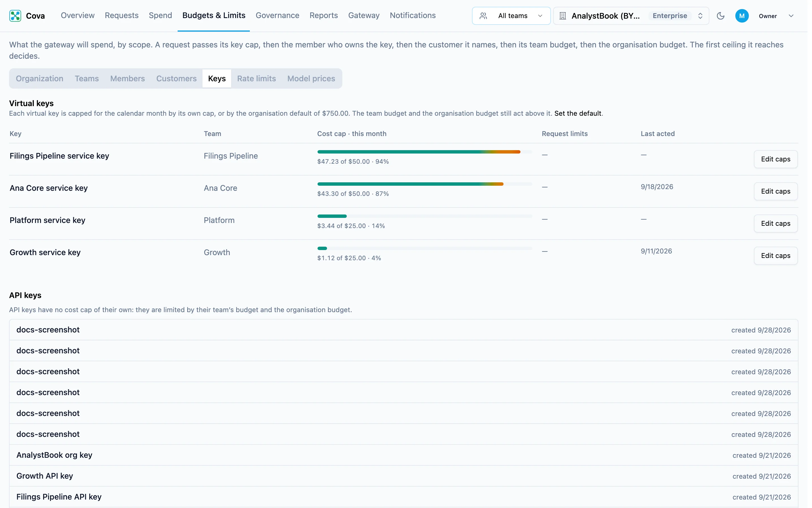Go to the Overview page
The height and width of the screenshot is (508, 812).
78,16
